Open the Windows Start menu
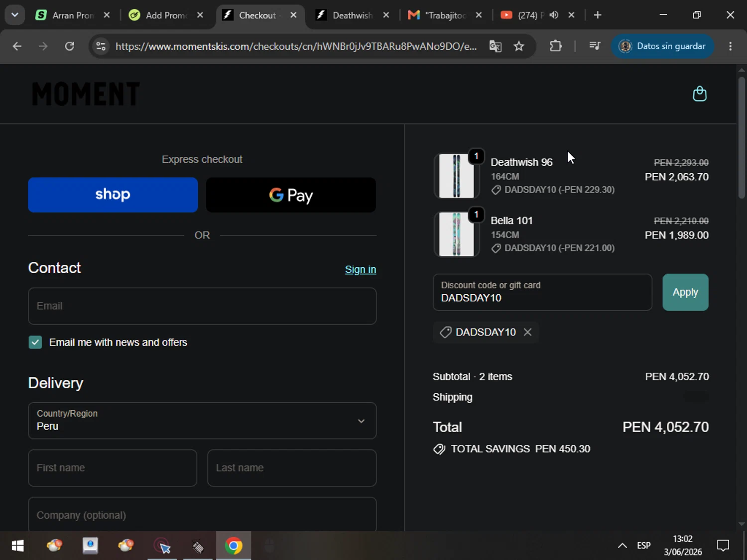 click(17, 546)
